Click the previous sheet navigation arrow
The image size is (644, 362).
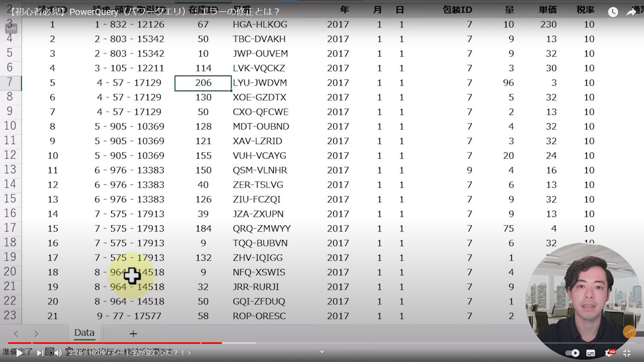tap(16, 333)
